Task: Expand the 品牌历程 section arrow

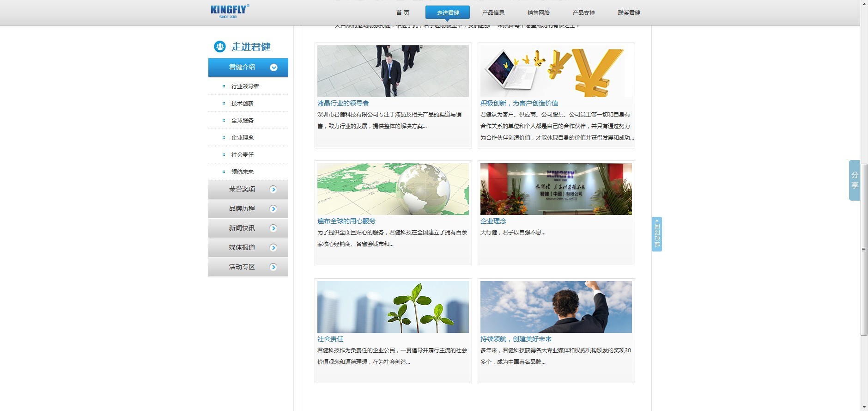Action: (x=273, y=209)
